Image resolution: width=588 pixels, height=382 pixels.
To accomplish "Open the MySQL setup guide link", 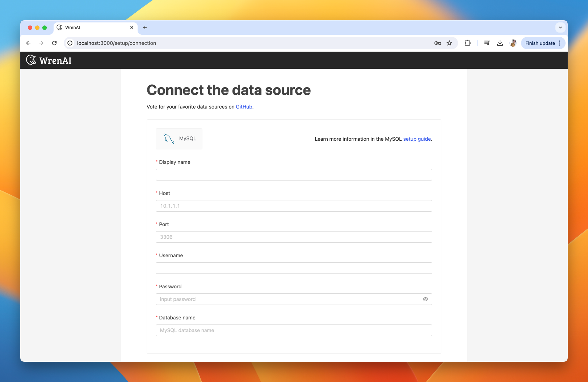I will click(x=417, y=139).
